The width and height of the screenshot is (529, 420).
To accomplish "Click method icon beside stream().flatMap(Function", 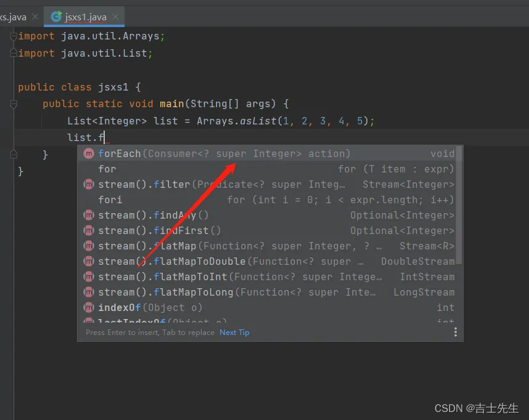I will [89, 246].
